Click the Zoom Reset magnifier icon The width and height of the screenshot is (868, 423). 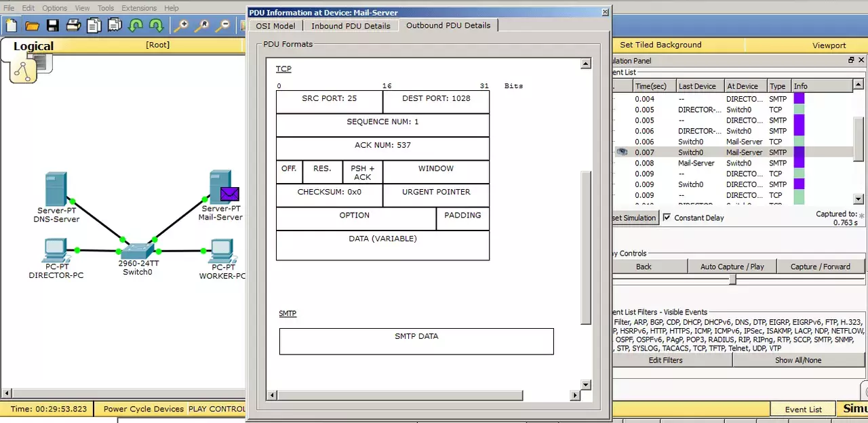pos(201,26)
